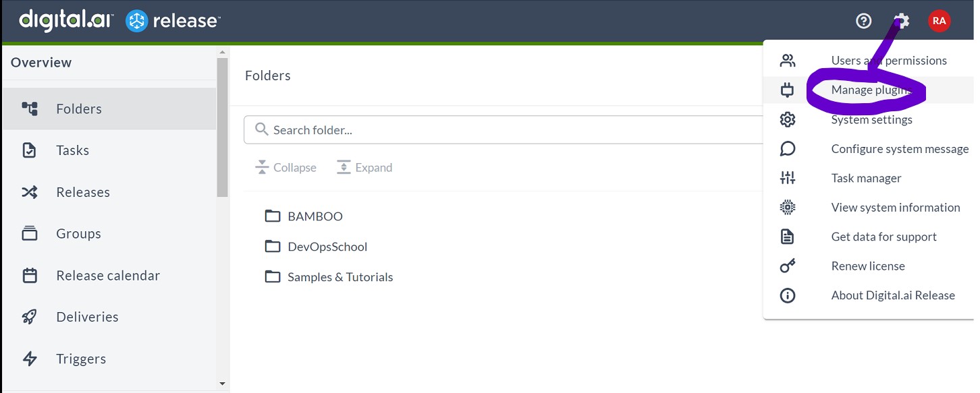Viewport: 980px width, 393px height.
Task: Click the Renew license key icon
Action: (x=788, y=266)
